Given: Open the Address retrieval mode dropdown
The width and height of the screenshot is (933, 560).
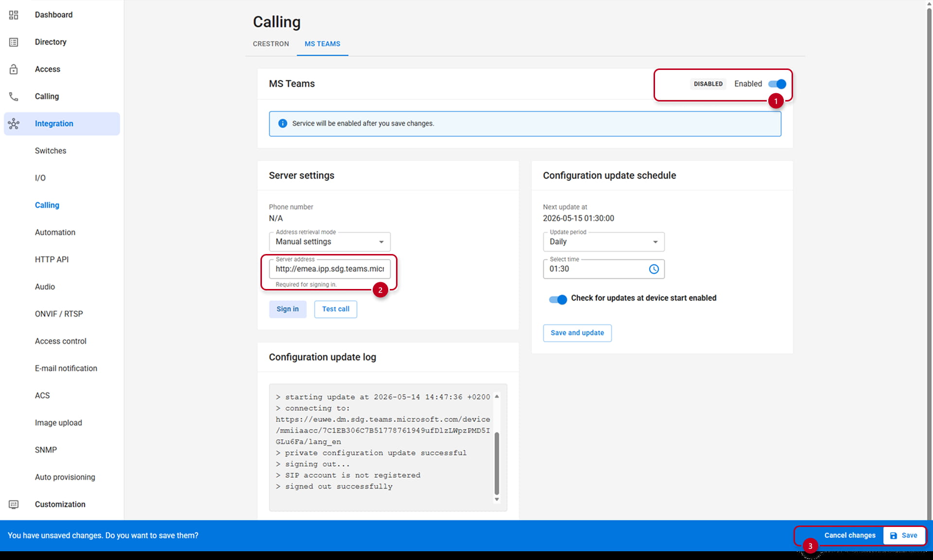Looking at the screenshot, I should [329, 242].
